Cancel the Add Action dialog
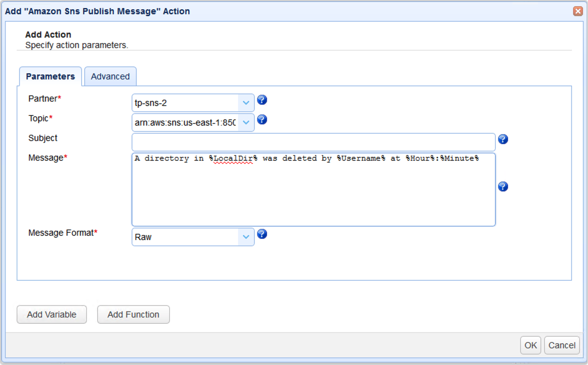This screenshot has width=588, height=365. click(x=562, y=345)
